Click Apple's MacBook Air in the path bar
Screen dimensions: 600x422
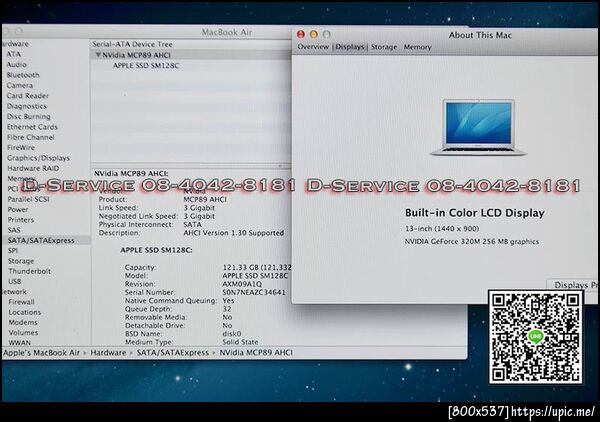coord(41,353)
